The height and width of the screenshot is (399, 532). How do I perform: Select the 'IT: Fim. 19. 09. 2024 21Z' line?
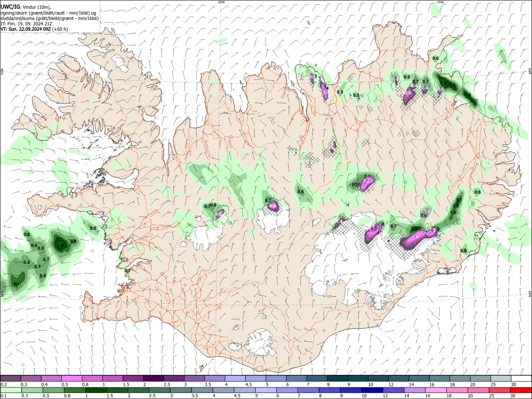(x=26, y=24)
